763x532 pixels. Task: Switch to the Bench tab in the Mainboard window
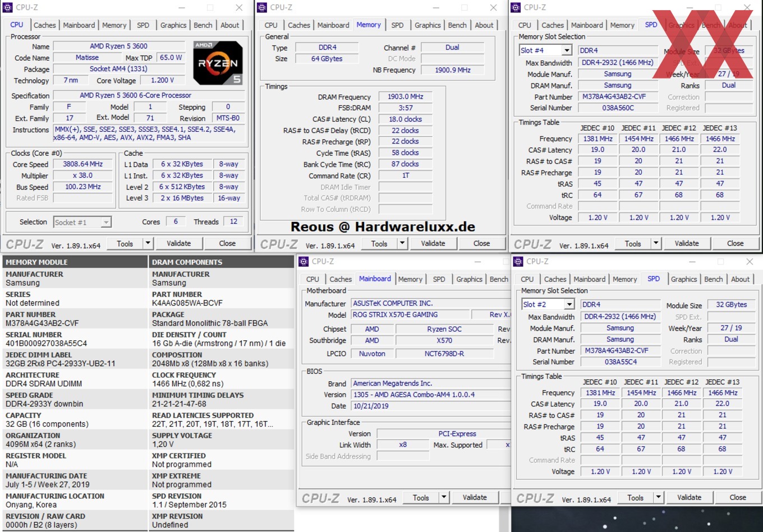(498, 279)
